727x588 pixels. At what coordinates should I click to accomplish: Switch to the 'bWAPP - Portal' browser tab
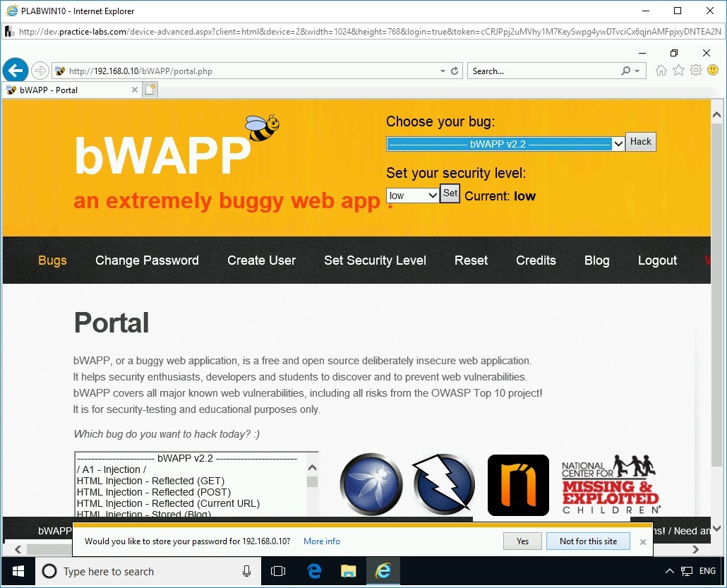(71, 90)
